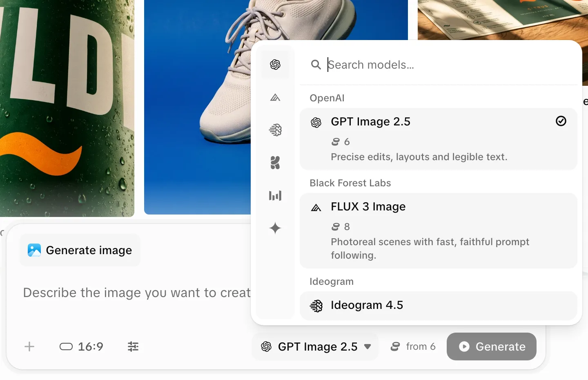Image resolution: width=588 pixels, height=380 pixels.
Task: Open the green can image thumbnail
Action: click(67, 108)
